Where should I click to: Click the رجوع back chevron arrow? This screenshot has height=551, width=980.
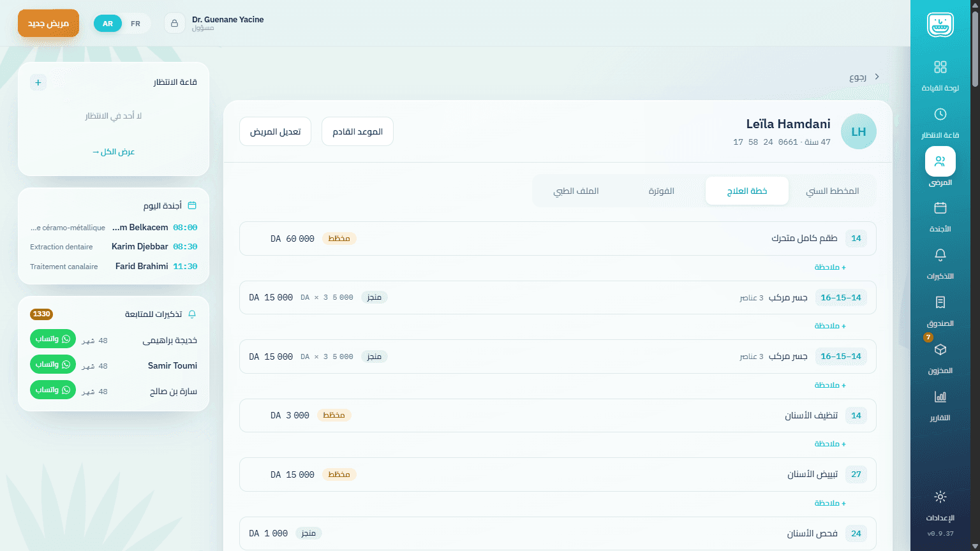[877, 77]
